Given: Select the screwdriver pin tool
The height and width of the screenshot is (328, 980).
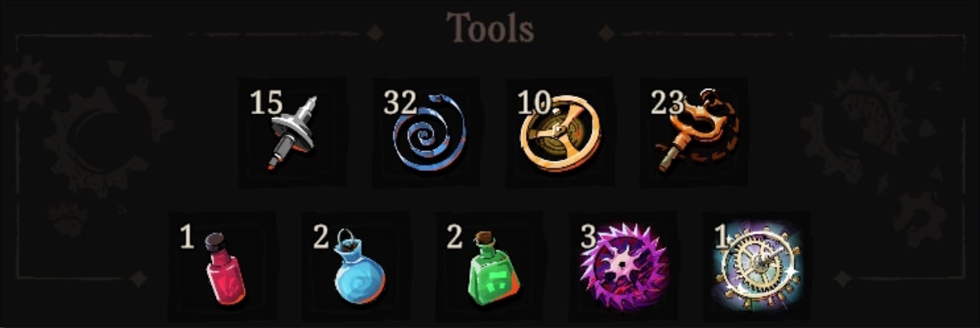Looking at the screenshot, I should pos(292,132).
